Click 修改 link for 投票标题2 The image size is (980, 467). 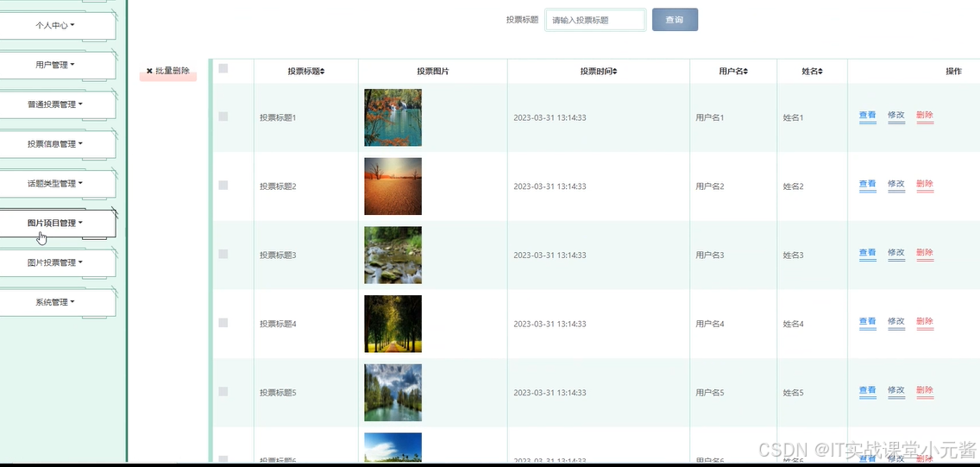[x=896, y=185]
